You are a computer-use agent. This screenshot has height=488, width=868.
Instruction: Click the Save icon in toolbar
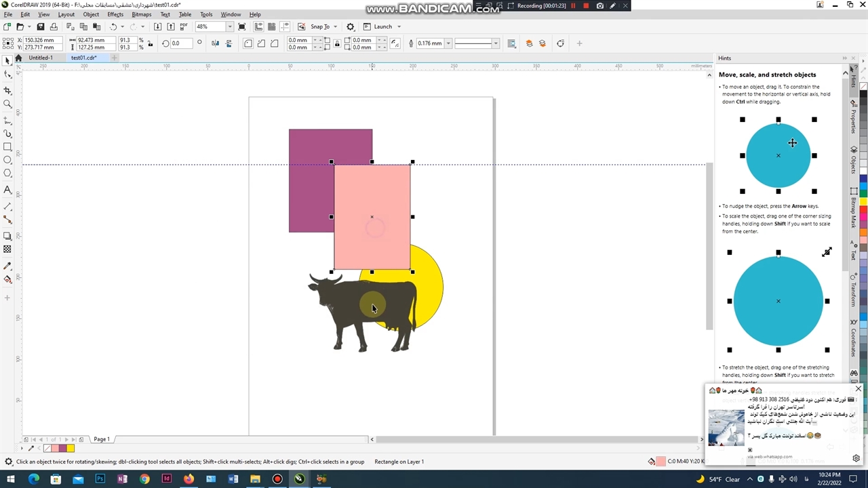[x=41, y=26]
